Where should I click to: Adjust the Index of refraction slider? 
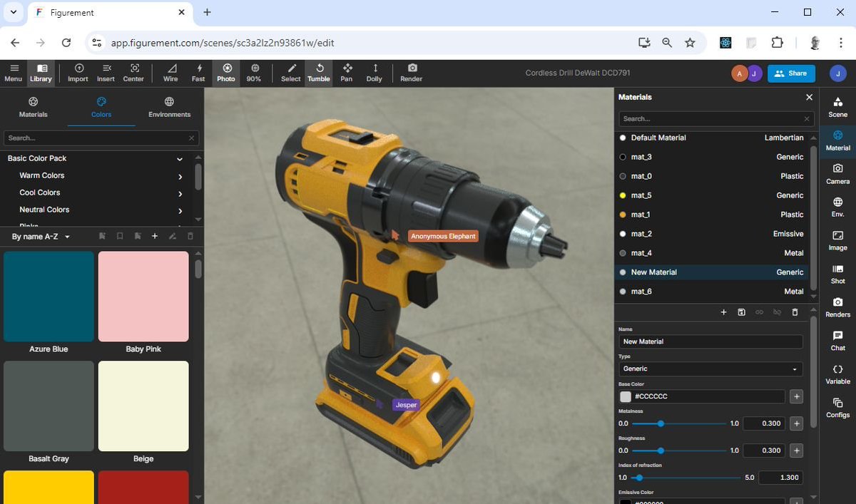tap(686, 478)
